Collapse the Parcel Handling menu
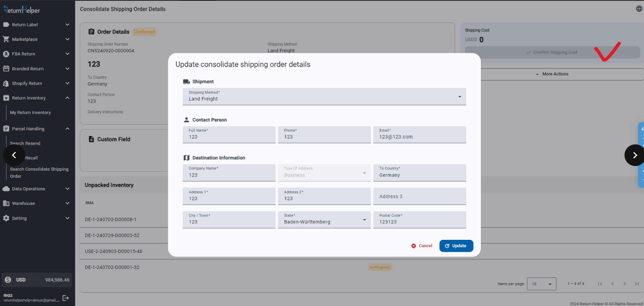The height and width of the screenshot is (306, 644). tap(67, 129)
